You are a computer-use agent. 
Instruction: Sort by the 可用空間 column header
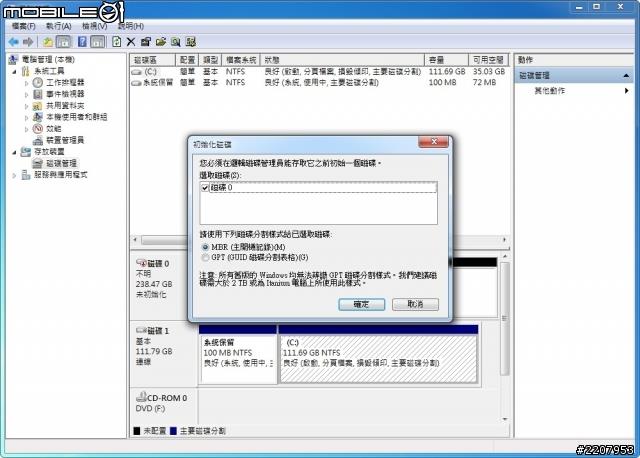coord(488,60)
